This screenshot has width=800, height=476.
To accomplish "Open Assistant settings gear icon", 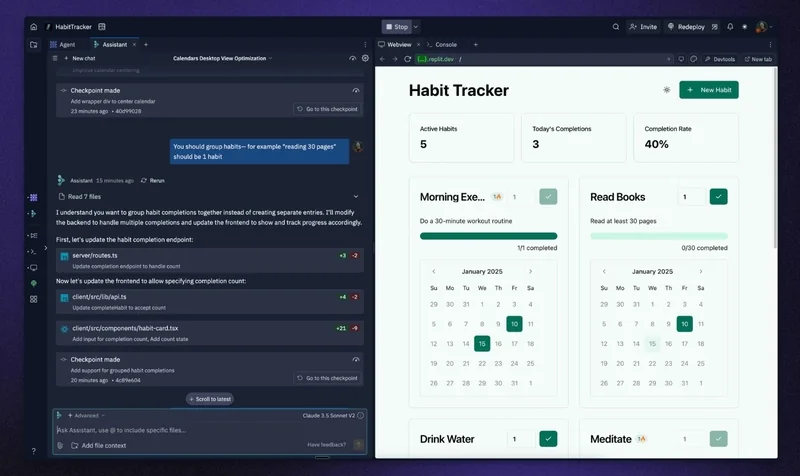I will click(365, 58).
